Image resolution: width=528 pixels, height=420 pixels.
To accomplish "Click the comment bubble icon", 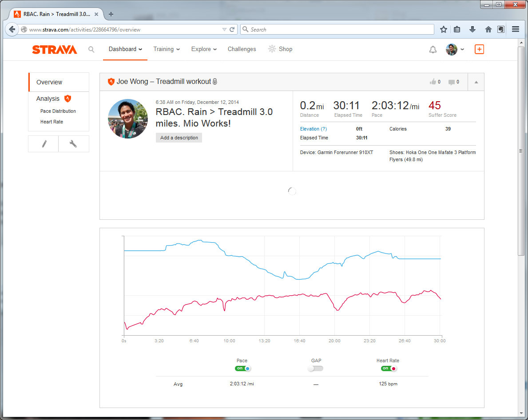I will point(451,82).
